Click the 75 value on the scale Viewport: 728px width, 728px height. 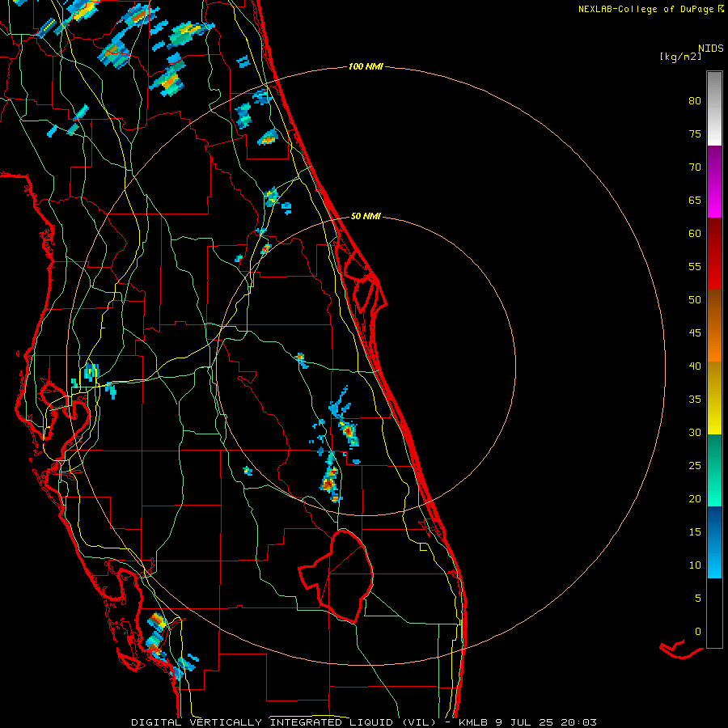point(695,133)
